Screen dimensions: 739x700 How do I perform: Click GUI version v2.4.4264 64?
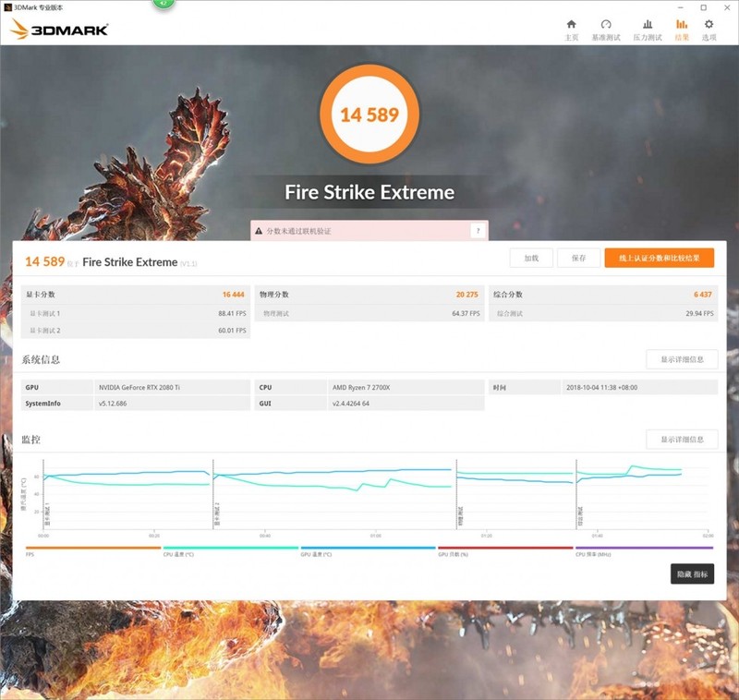pos(351,404)
